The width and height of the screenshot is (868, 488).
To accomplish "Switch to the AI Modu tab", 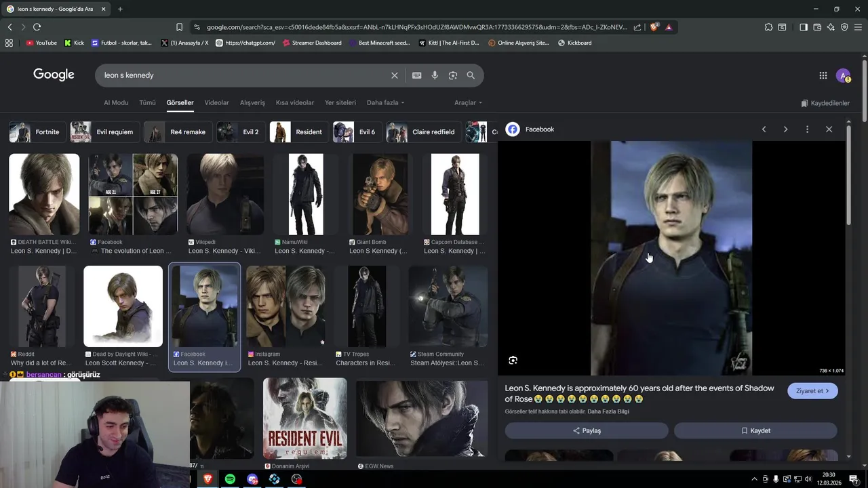I will point(116,103).
